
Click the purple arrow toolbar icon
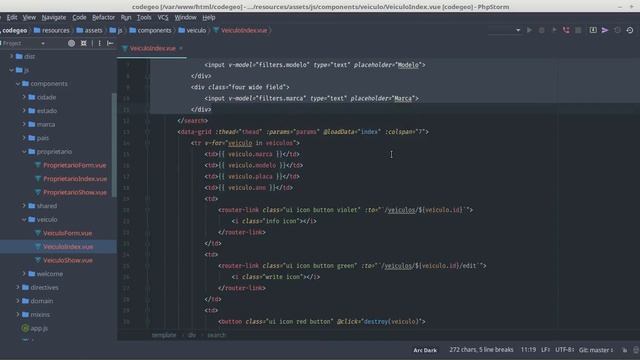[605, 30]
